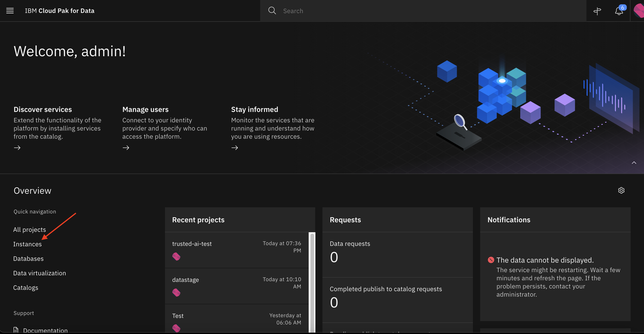
Task: Click the 'Today at 10:10 AM' timestamp
Action: tap(282, 283)
